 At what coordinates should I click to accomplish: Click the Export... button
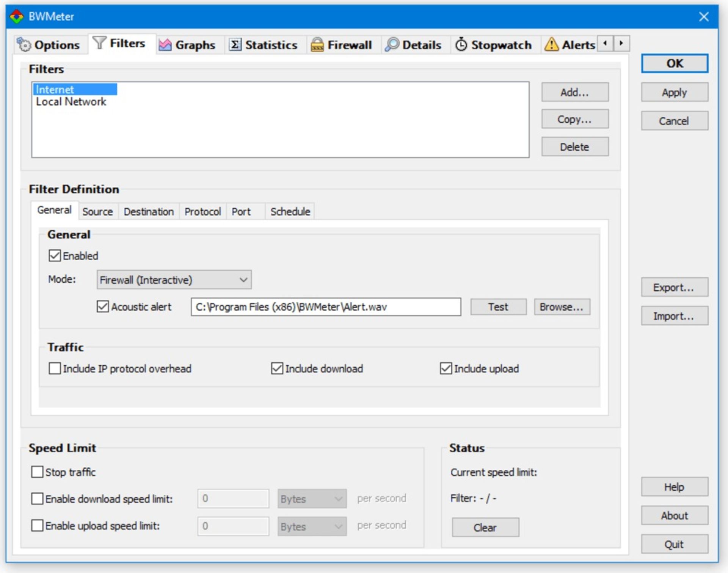click(x=675, y=287)
